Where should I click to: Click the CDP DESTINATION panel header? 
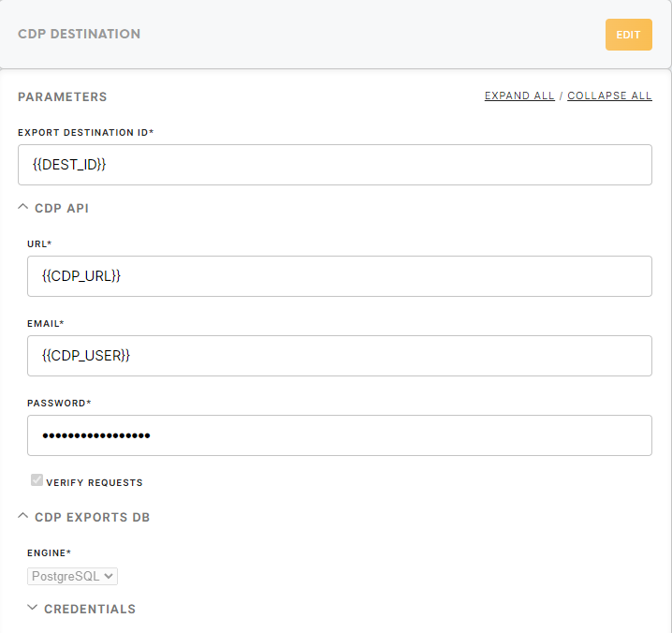point(79,34)
